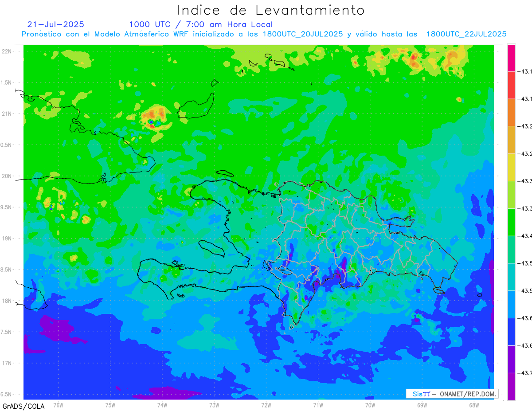Viewport: 532px width, 411px height.
Task: Click the "68W" longitude label
Action: [474, 404]
